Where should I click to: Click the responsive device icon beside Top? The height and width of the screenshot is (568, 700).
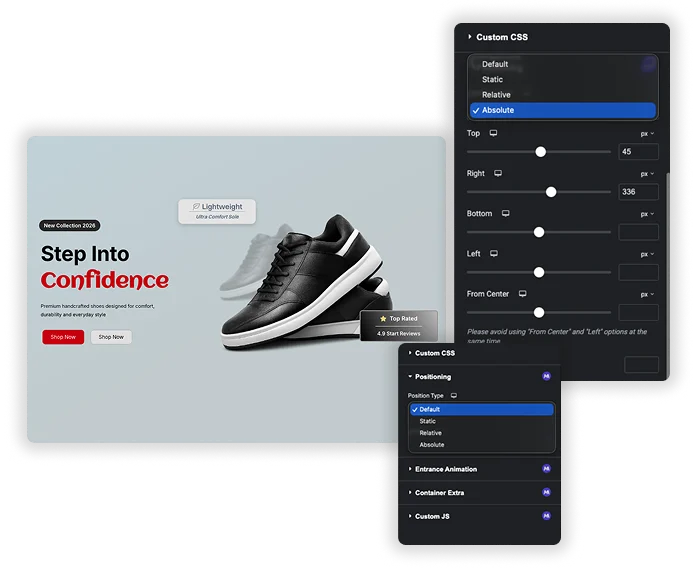(x=493, y=133)
